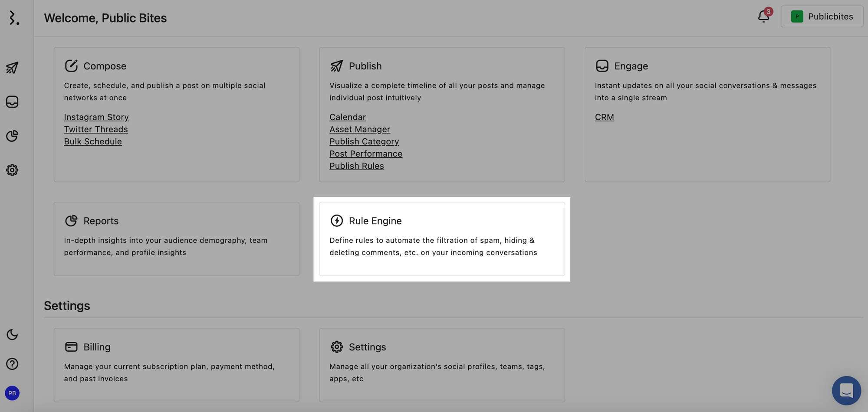Click the PB profile avatar

pyautogui.click(x=12, y=393)
